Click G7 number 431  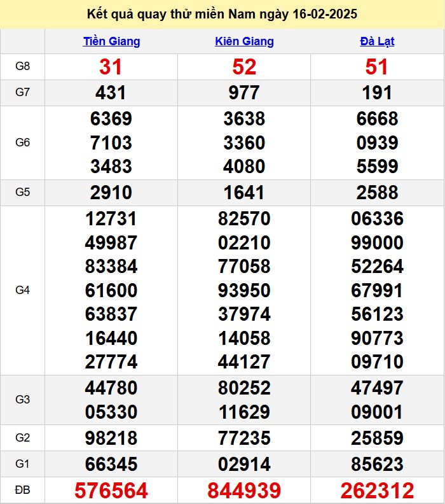(x=111, y=93)
